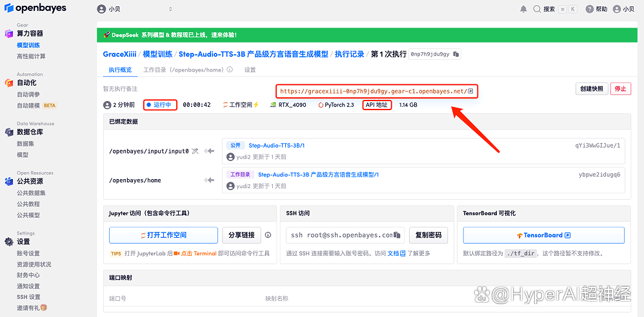Viewport: 644px width, 317px height.
Task: Open 自动建模 BETA in the sidebar
Action: 37,106
